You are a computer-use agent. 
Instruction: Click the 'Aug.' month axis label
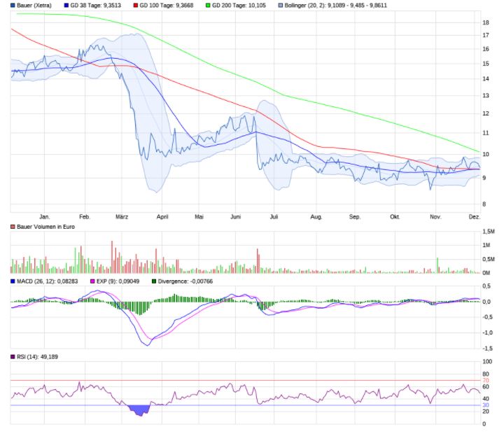click(x=316, y=217)
